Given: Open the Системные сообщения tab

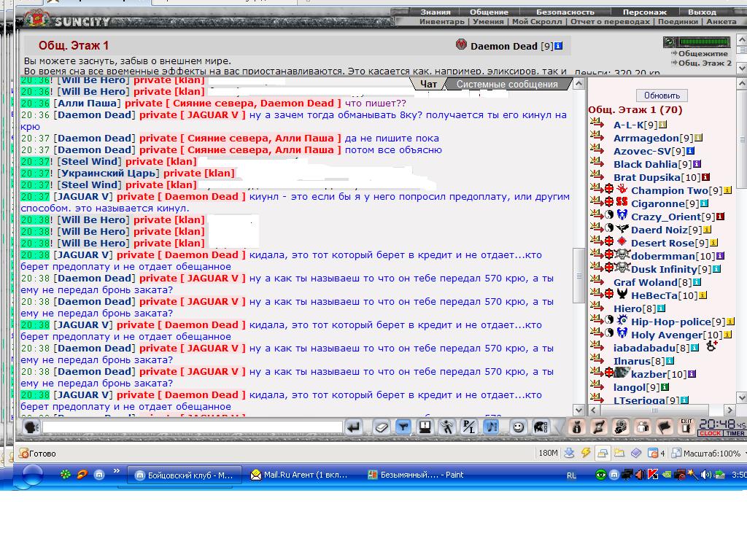Looking at the screenshot, I should [x=507, y=85].
